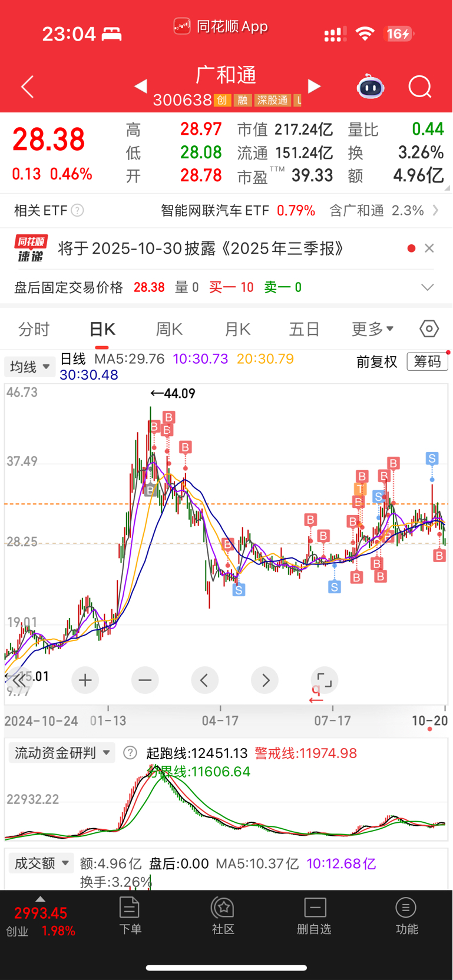The height and width of the screenshot is (980, 453).
Task: Open the 2025年三季报 disclosure notice
Action: coord(201,248)
